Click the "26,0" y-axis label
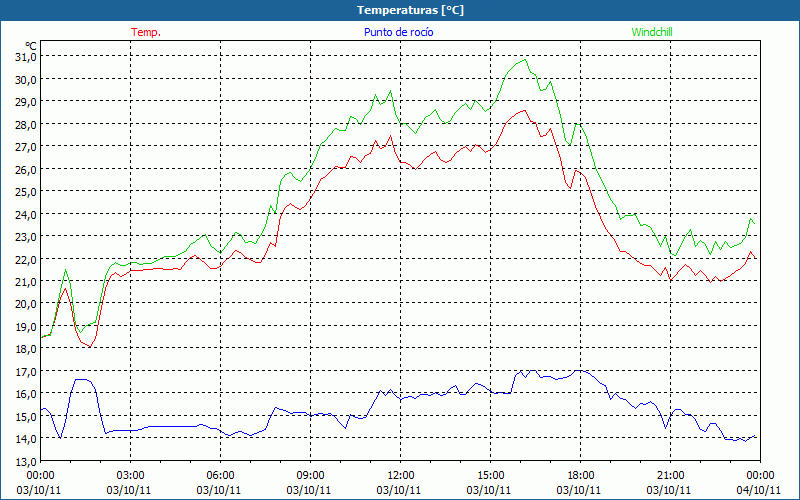 (x=26, y=169)
